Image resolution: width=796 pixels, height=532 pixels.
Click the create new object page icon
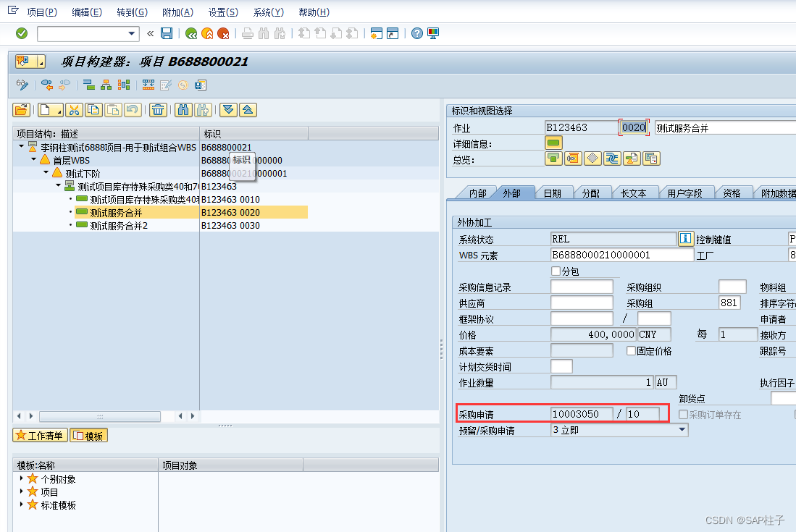point(50,110)
